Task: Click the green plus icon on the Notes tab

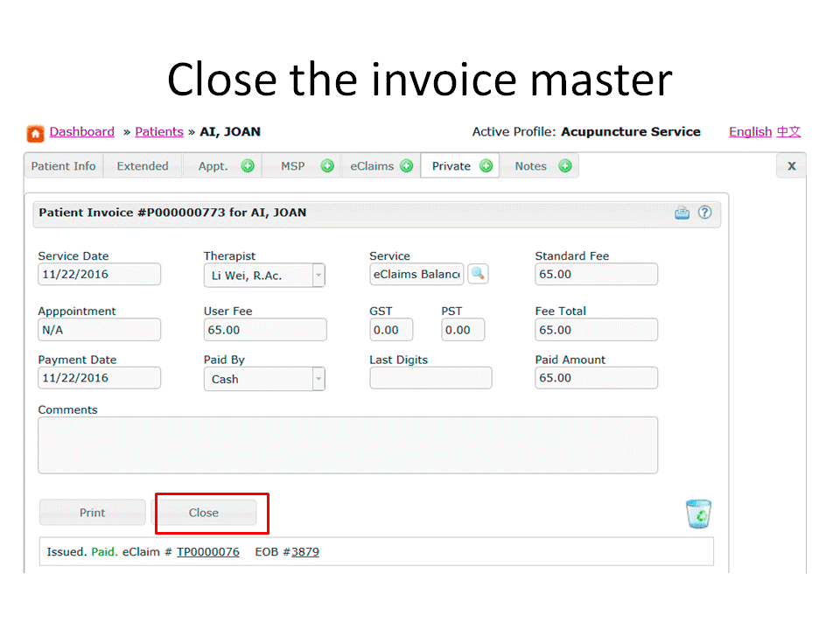Action: click(564, 165)
